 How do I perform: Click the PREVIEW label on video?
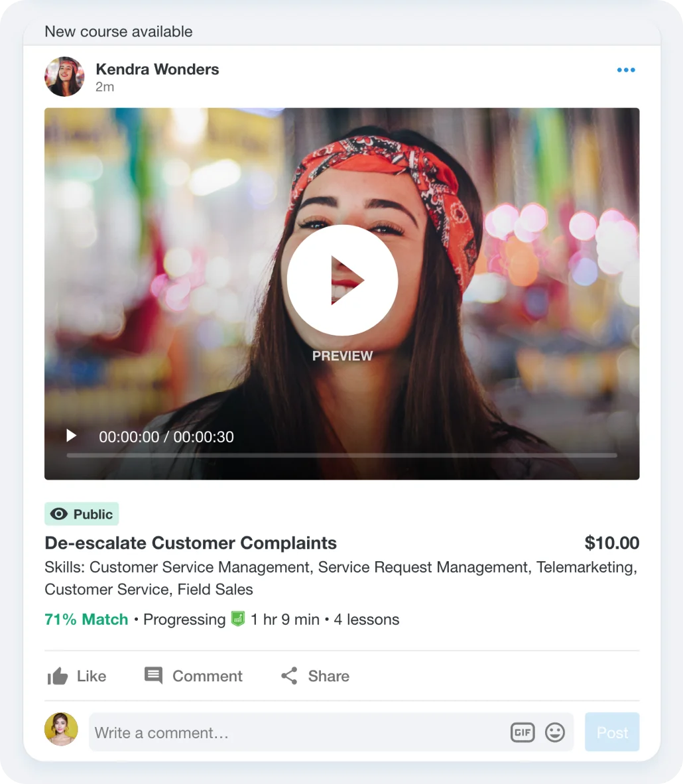pos(342,356)
